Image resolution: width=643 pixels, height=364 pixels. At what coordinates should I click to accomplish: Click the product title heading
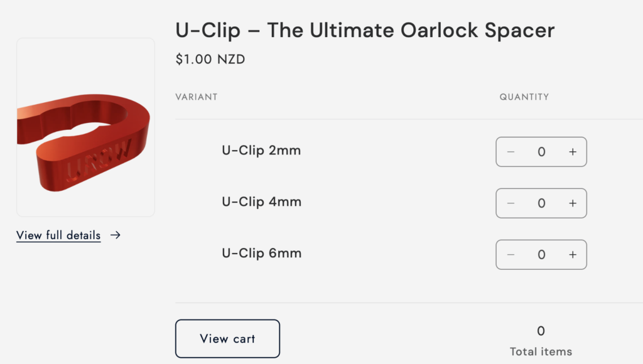[364, 29]
